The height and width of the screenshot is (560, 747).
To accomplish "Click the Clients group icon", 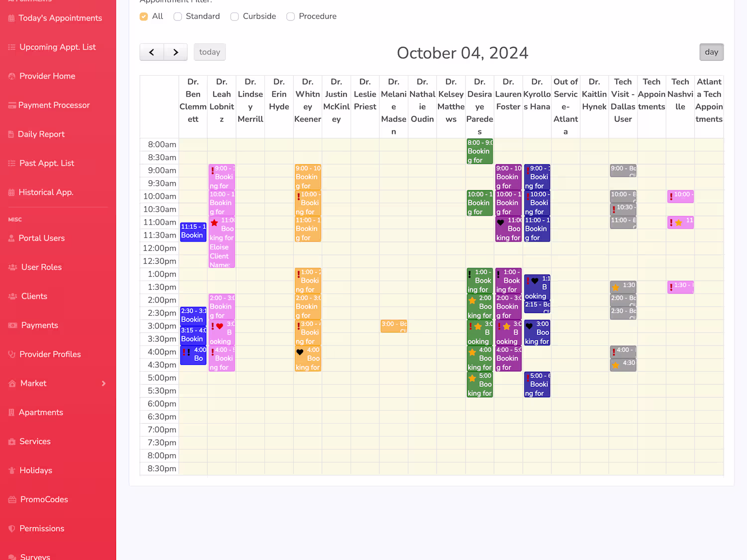I will [13, 296].
